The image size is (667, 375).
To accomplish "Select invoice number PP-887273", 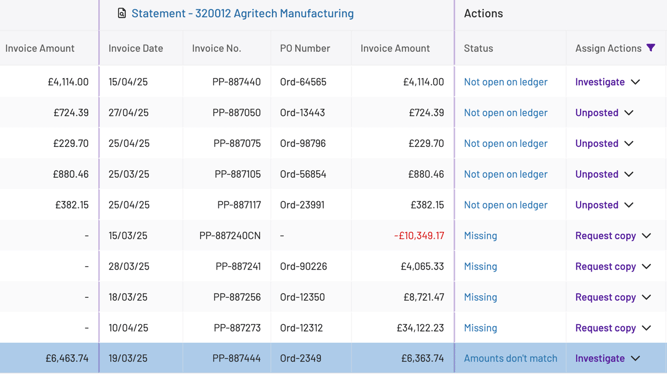I will click(237, 328).
